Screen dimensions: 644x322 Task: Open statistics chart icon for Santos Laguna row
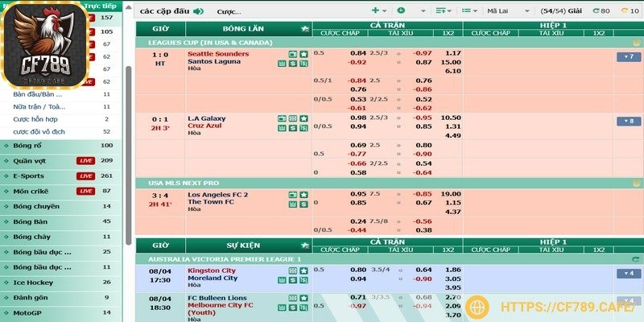[282, 64]
